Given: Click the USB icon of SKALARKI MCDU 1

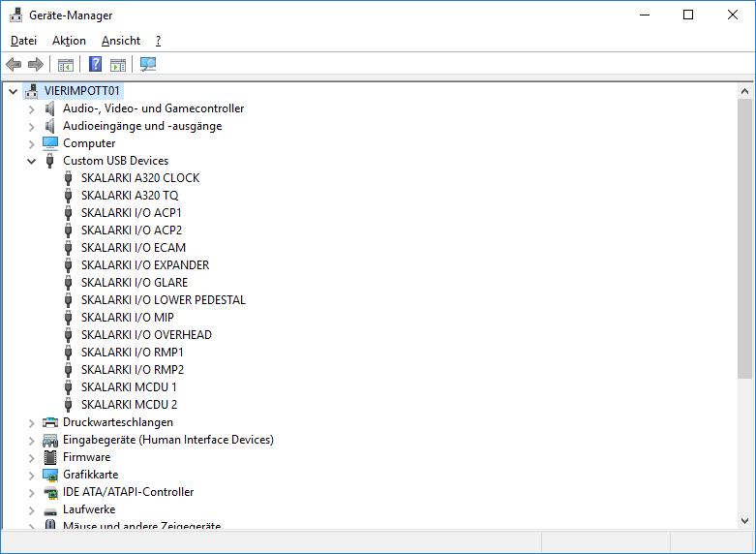Looking at the screenshot, I should 68,387.
